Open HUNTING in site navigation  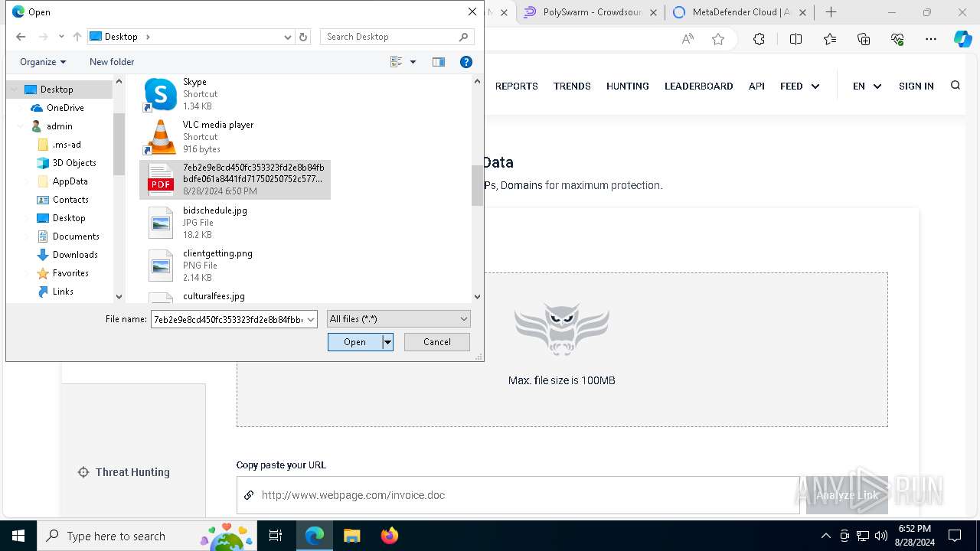click(628, 86)
